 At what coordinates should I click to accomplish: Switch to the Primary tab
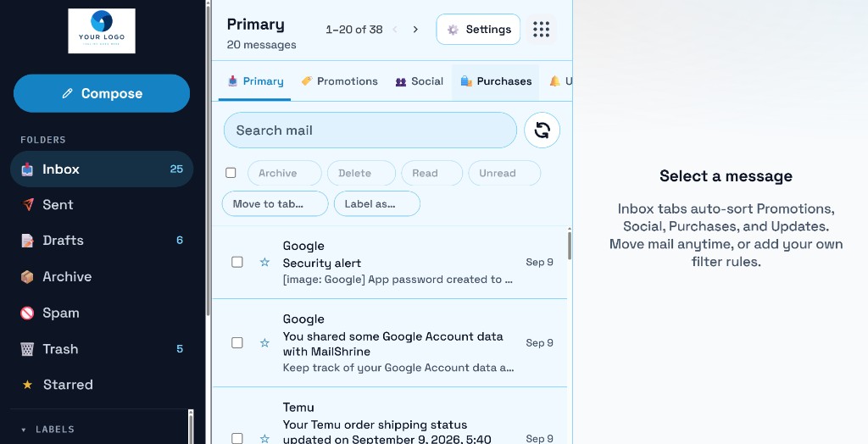pyautogui.click(x=255, y=81)
